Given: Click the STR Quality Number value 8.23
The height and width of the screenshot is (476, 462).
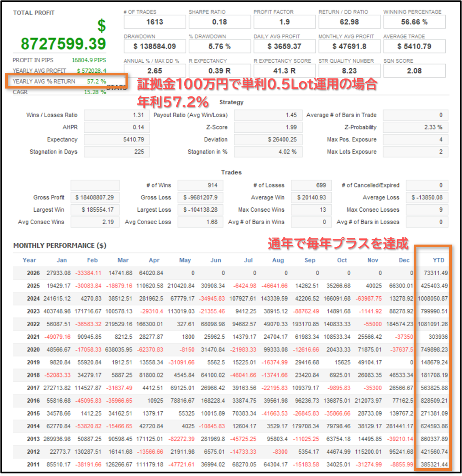Looking at the screenshot, I should tap(350, 71).
